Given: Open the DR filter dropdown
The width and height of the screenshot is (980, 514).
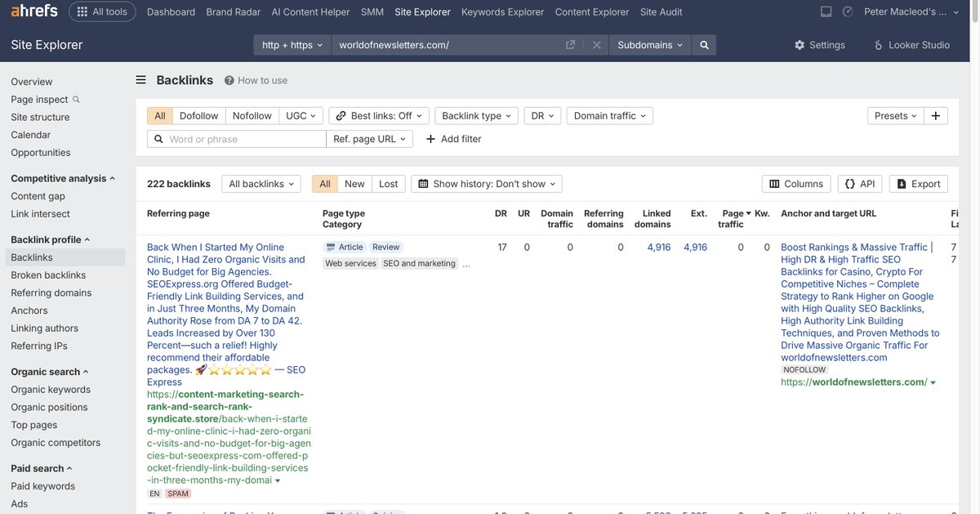Looking at the screenshot, I should click(542, 116).
